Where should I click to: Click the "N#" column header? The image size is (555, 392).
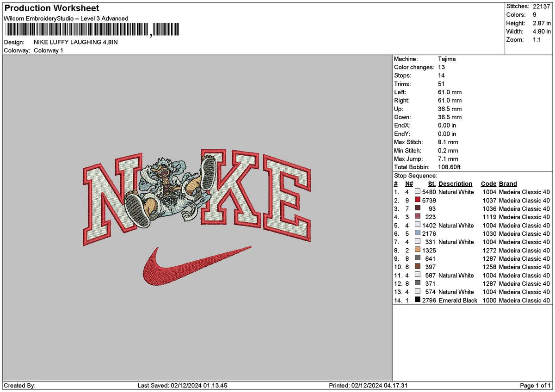click(x=409, y=184)
